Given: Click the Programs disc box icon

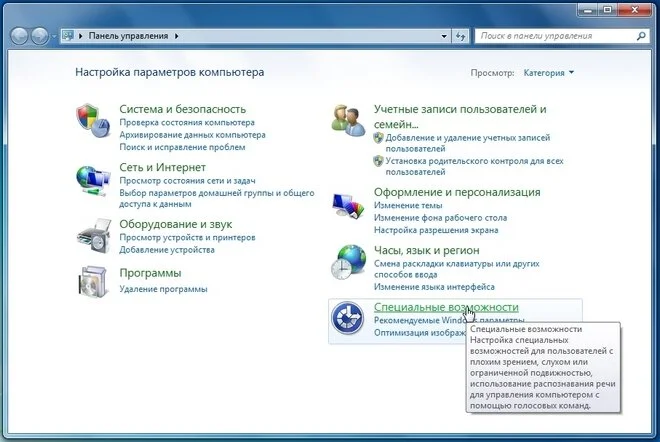Looking at the screenshot, I should click(93, 282).
